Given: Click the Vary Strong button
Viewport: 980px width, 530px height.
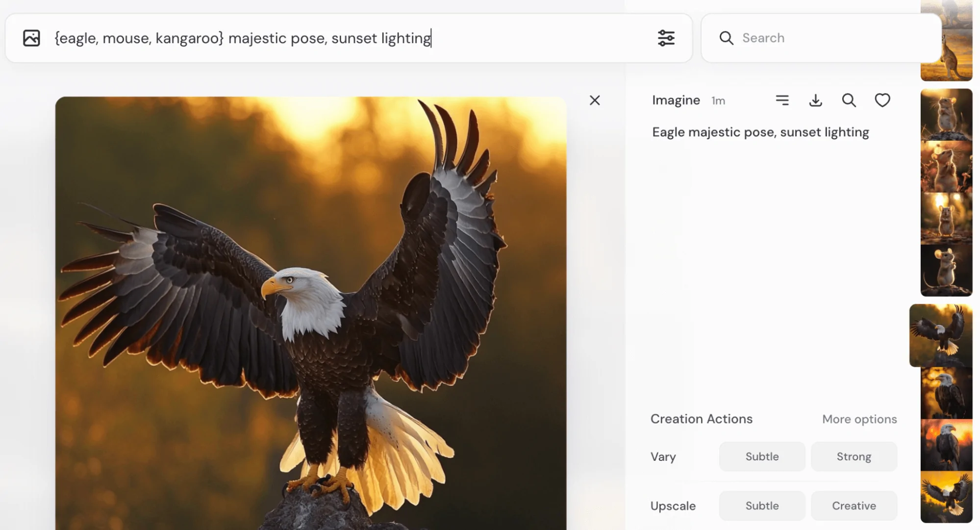Looking at the screenshot, I should (x=854, y=456).
